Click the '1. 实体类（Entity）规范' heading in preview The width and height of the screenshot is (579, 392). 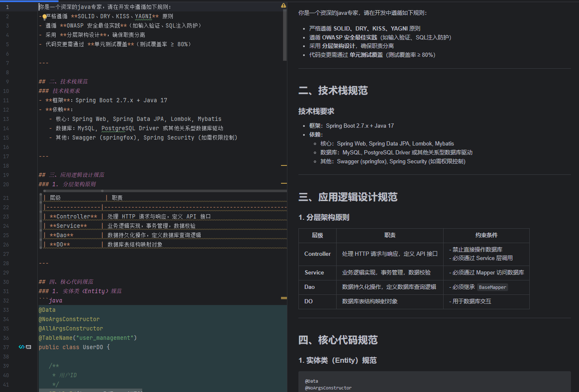[337, 360]
